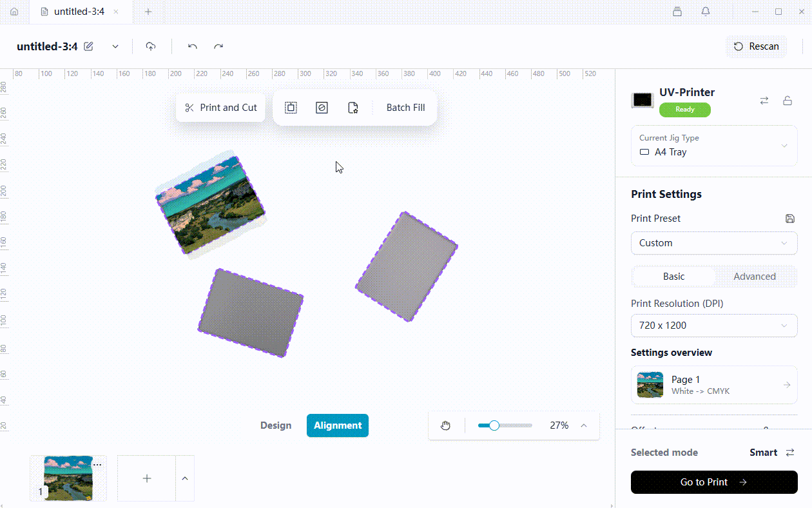Open notifications bell icon
Viewport: 812px width, 508px height.
[706, 12]
